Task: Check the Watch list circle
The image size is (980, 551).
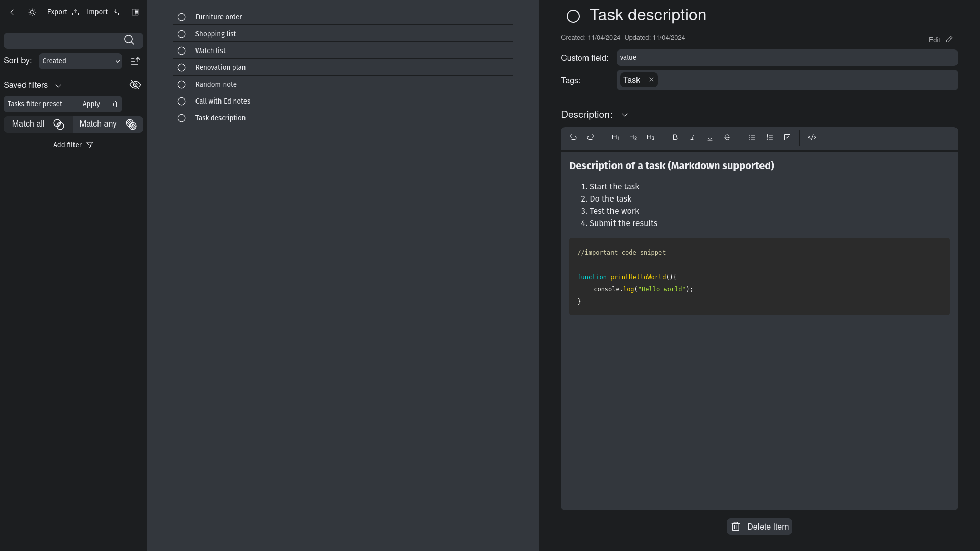Action: (x=181, y=51)
